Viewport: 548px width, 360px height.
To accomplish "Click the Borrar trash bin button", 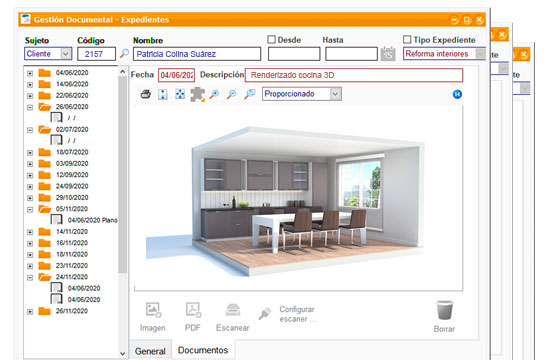I will point(444,317).
